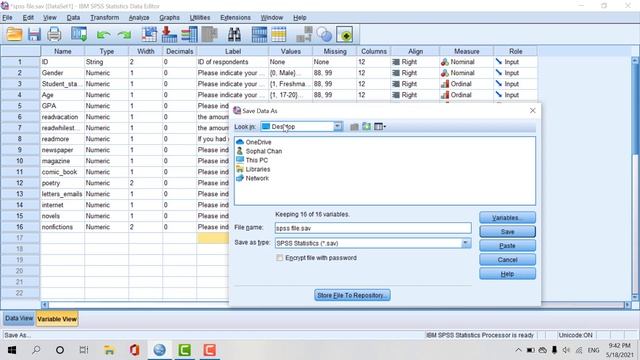Click Go to case toolbar icon
The height and width of the screenshot is (360, 640).
pos(149,34)
